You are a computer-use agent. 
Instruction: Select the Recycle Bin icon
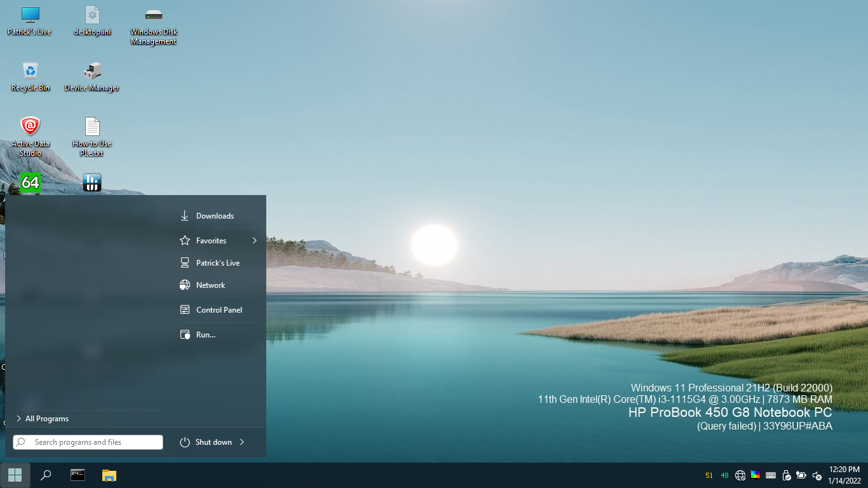[x=30, y=77]
